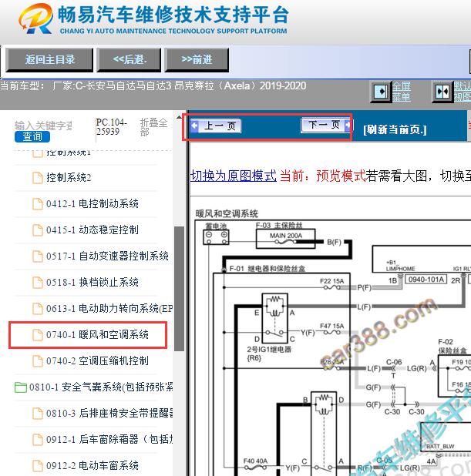Open the 全屏菜单 text link
Viewport: 471px width, 476px height.
(402, 92)
